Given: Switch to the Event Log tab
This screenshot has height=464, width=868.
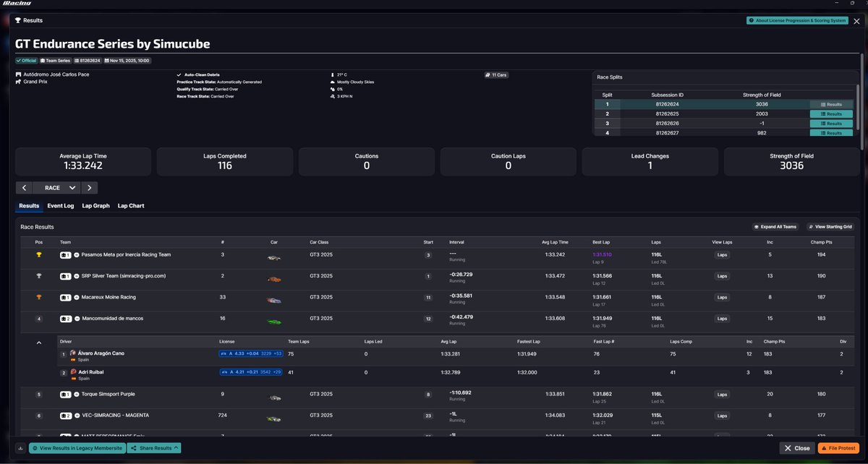Looking at the screenshot, I should 61,206.
